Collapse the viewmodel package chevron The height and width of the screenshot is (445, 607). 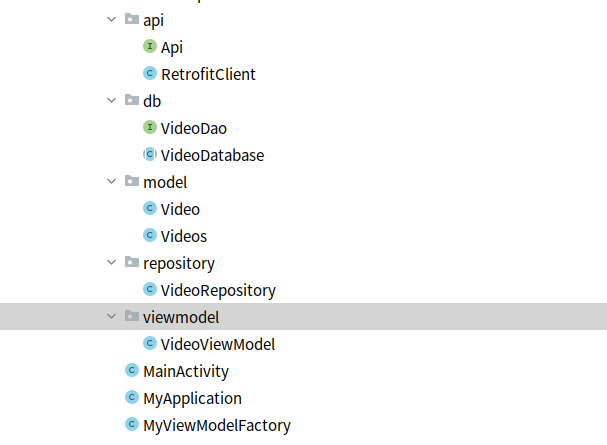[x=112, y=317]
